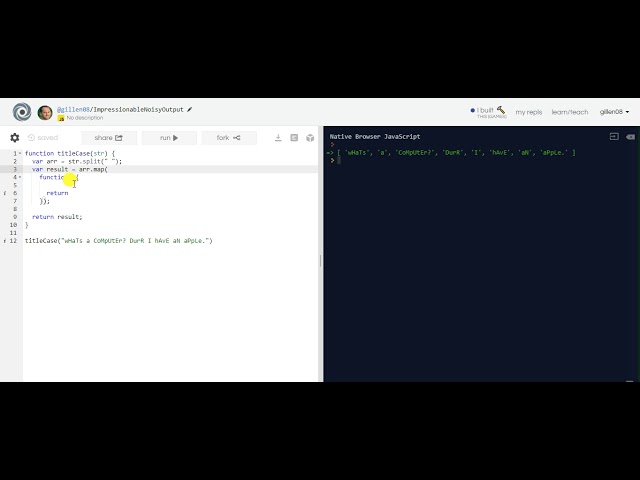
Task: Click the info marker on line 12
Action: [x=4, y=241]
